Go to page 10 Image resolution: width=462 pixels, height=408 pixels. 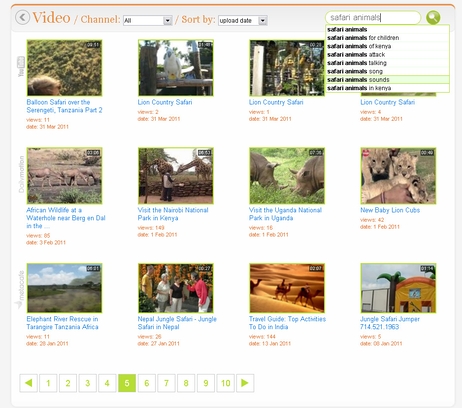point(225,383)
